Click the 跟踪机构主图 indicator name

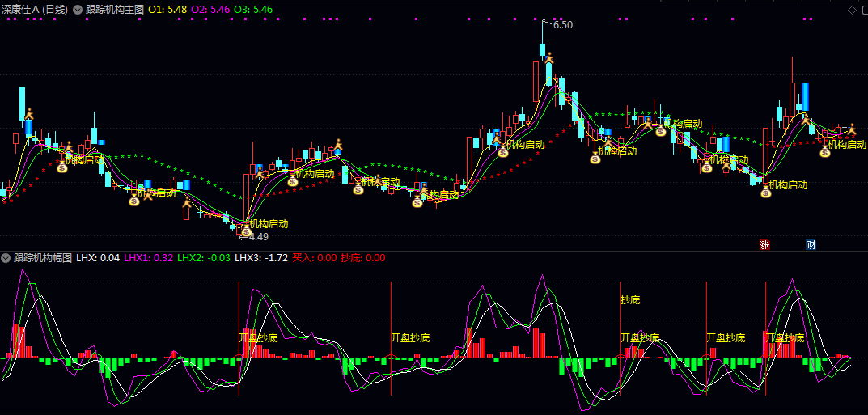point(114,10)
